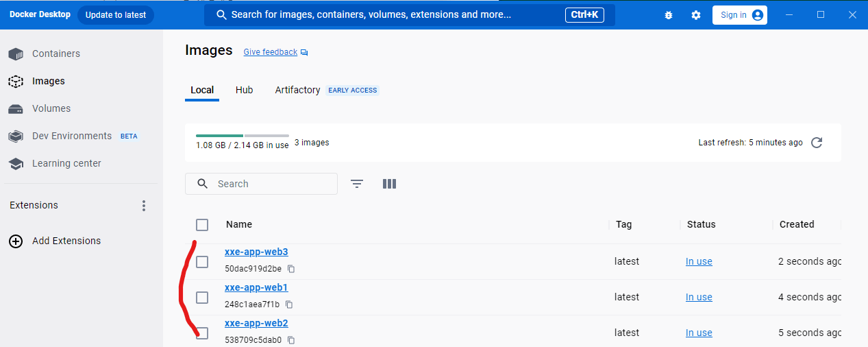Open the filter images icon
This screenshot has height=347, width=868.
pos(357,184)
